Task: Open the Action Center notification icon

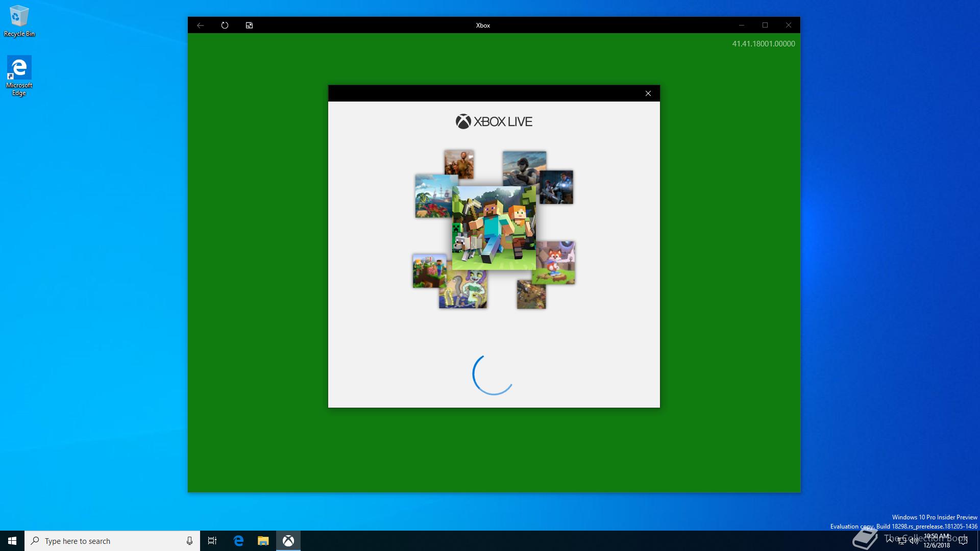Action: click(963, 541)
